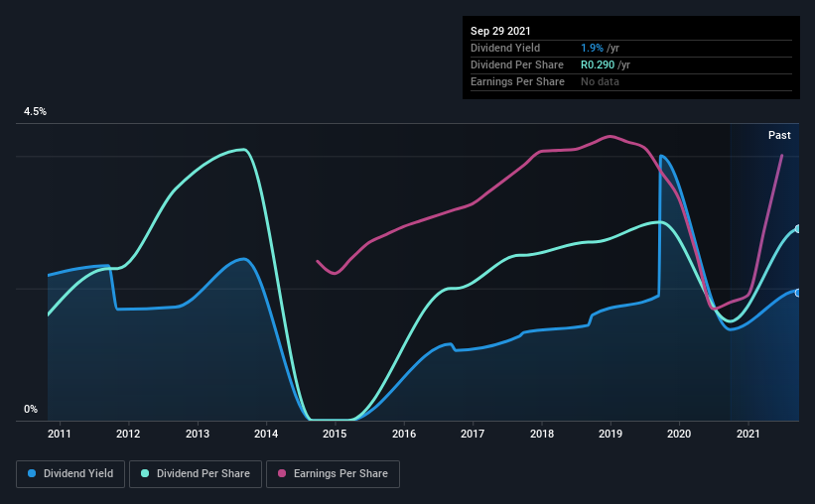Viewport: 815px width, 504px height.
Task: Click the R0.290 dividend per share value
Action: coord(598,64)
